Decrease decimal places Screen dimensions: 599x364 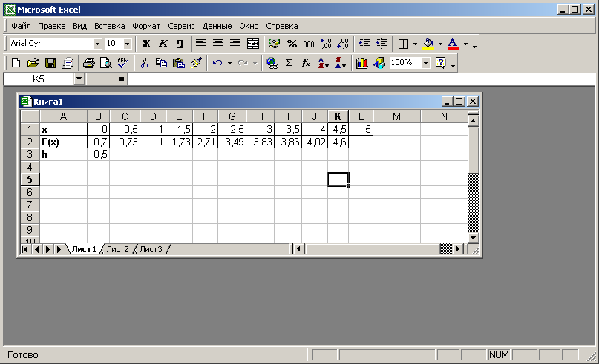pyautogui.click(x=343, y=44)
